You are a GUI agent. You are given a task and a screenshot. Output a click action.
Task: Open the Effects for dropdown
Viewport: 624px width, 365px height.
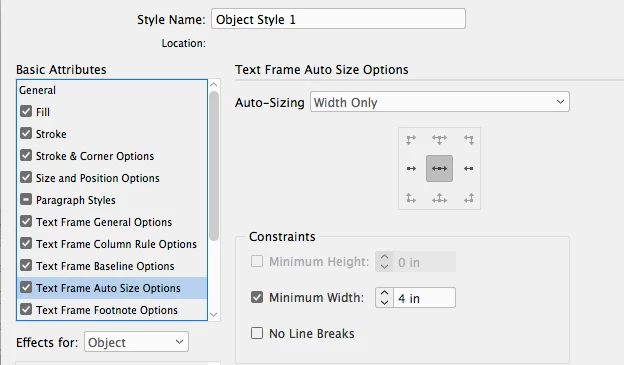[136, 342]
